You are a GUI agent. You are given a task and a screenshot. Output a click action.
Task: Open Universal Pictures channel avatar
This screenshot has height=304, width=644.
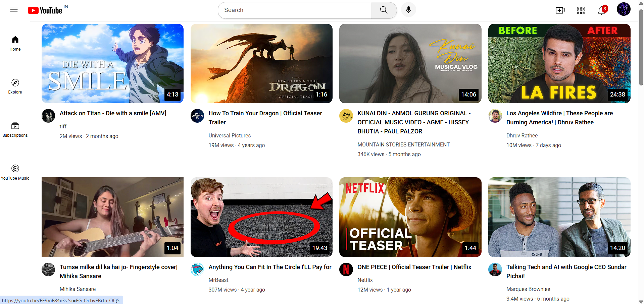click(197, 116)
